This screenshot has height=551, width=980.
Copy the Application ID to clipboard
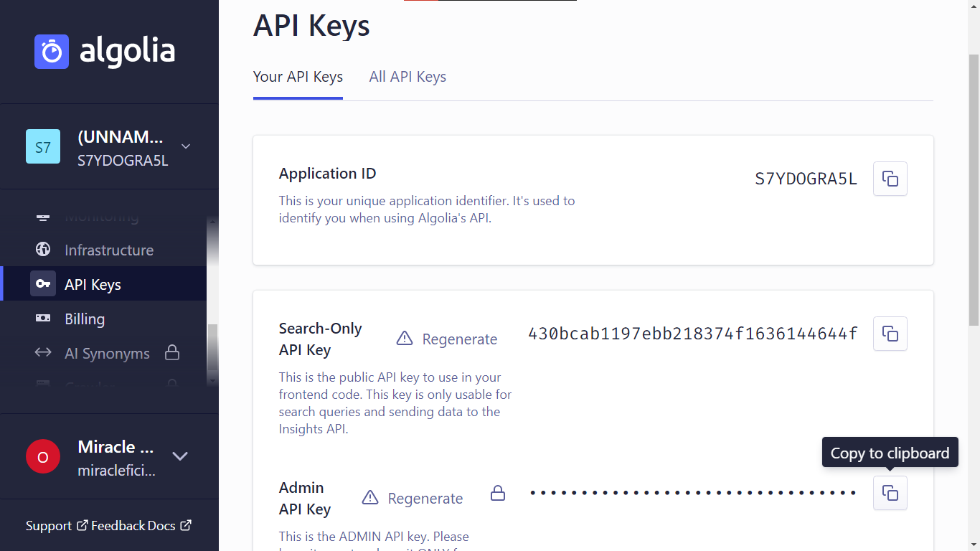point(890,179)
